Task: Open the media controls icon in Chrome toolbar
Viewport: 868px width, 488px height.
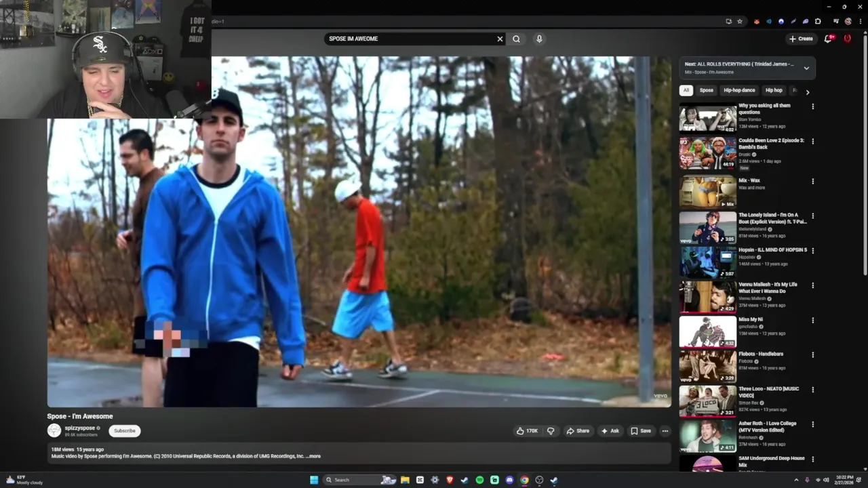Action: pyautogui.click(x=836, y=21)
